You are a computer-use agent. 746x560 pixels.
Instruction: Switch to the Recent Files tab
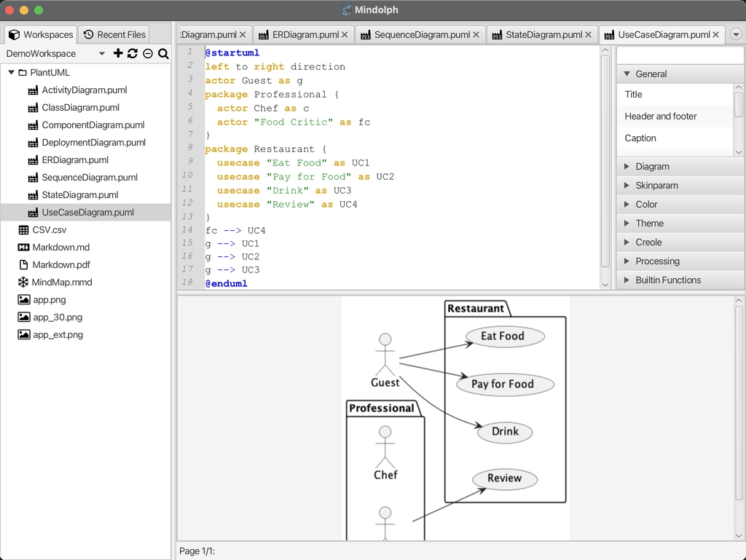click(x=114, y=35)
